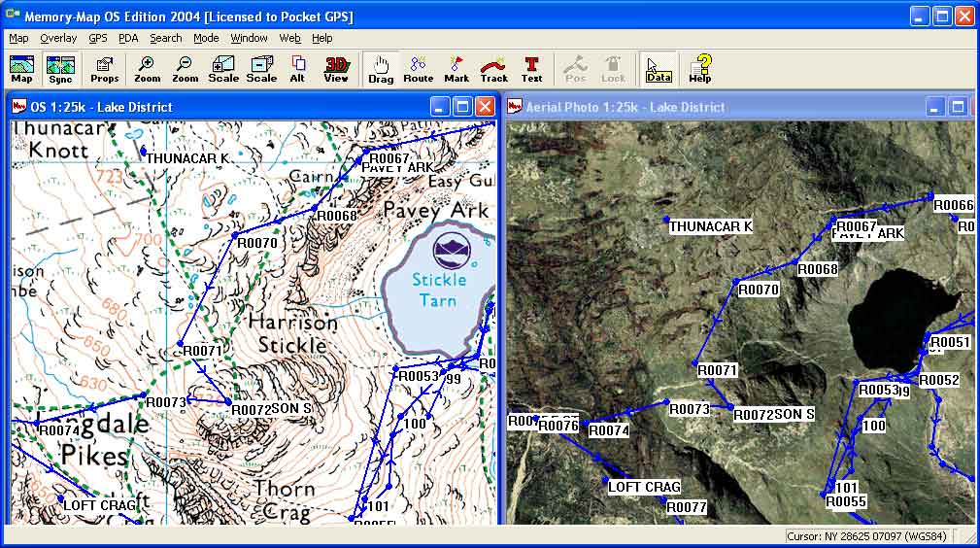Image resolution: width=980 pixels, height=548 pixels.
Task: Select waypoint R0071 on OS map
Action: 202,351
